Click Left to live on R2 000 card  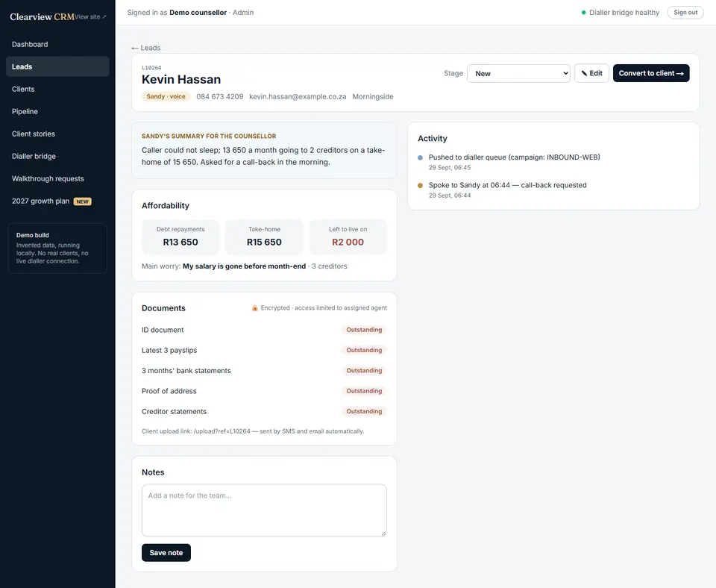pos(348,237)
